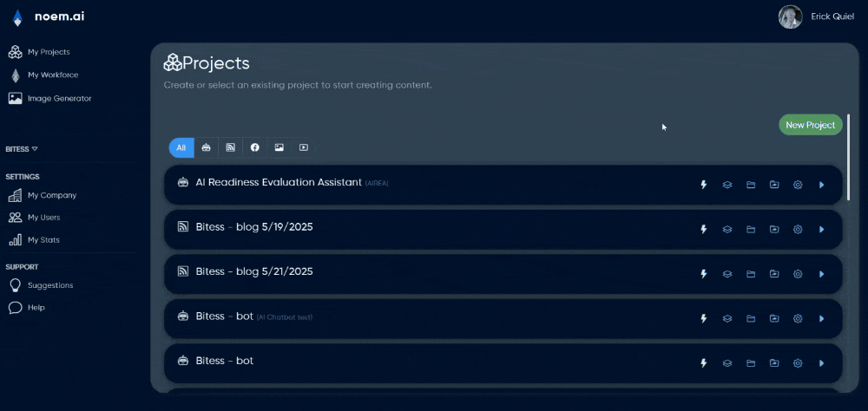Filter projects by chatbot type
Screen dimensions: 868x411
point(207,147)
